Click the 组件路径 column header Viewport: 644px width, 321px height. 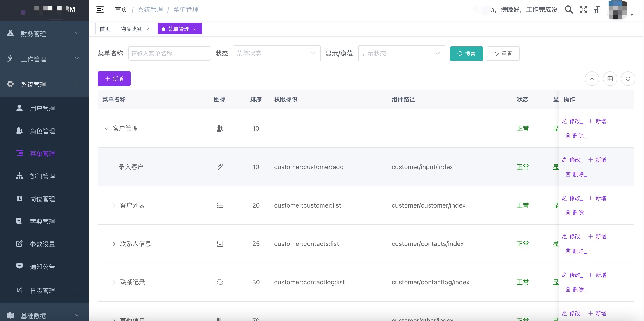(x=403, y=99)
